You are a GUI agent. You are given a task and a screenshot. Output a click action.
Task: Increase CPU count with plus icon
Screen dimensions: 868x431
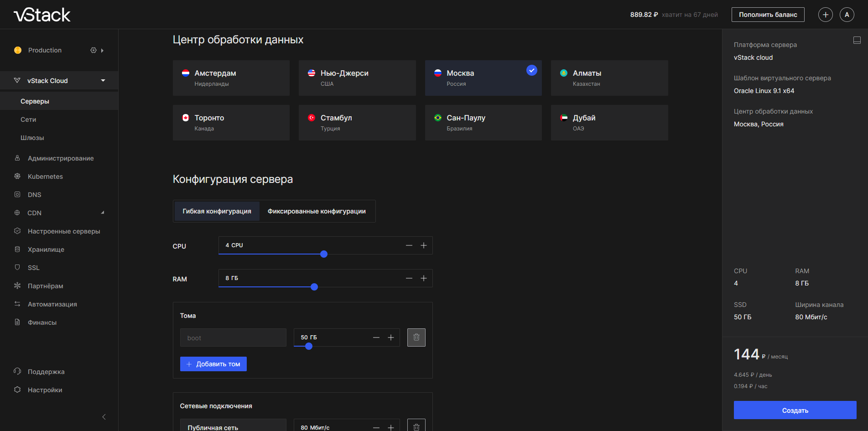click(423, 245)
